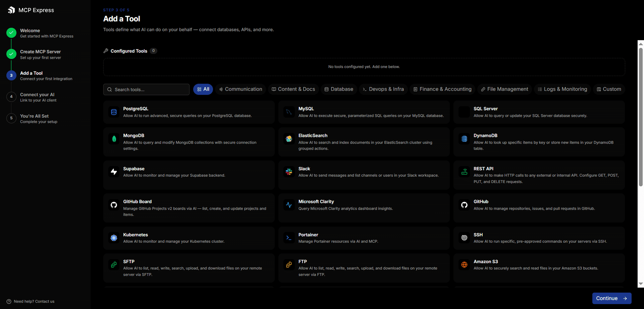The image size is (644, 309).
Task: Filter tools by Communication
Action: [241, 89]
